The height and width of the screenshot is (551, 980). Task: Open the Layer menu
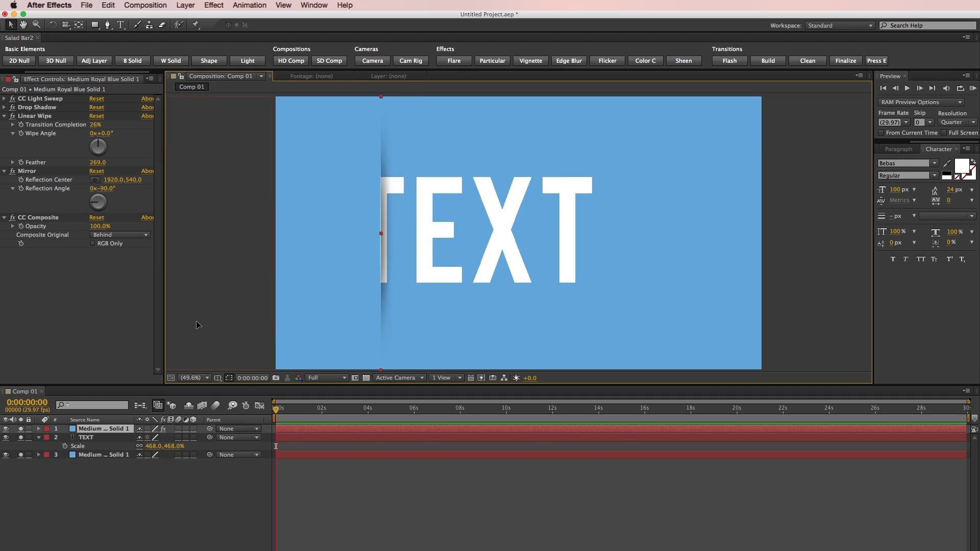pos(185,5)
